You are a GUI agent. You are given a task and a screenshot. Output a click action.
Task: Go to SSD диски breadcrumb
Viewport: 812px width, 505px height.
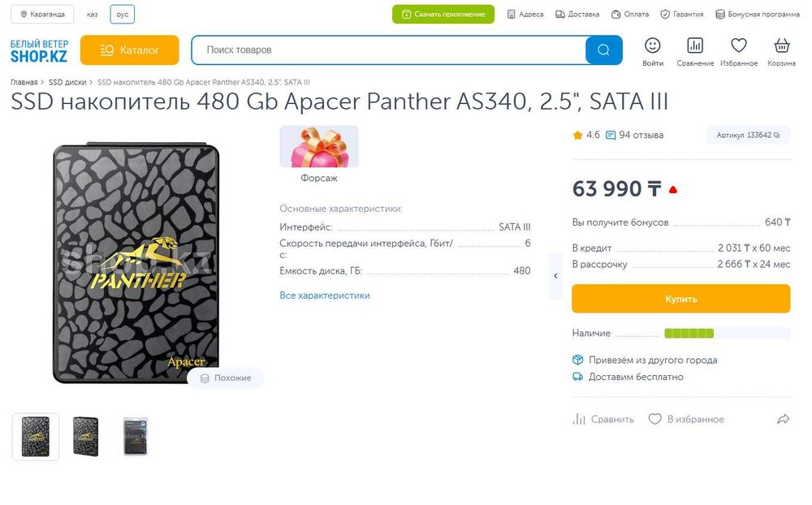tap(67, 82)
